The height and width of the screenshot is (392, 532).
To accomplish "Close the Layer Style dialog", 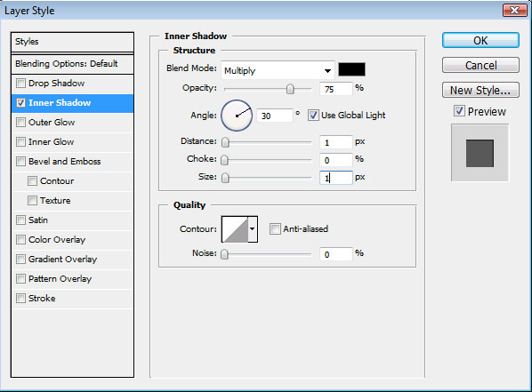I will pyautogui.click(x=514, y=11).
